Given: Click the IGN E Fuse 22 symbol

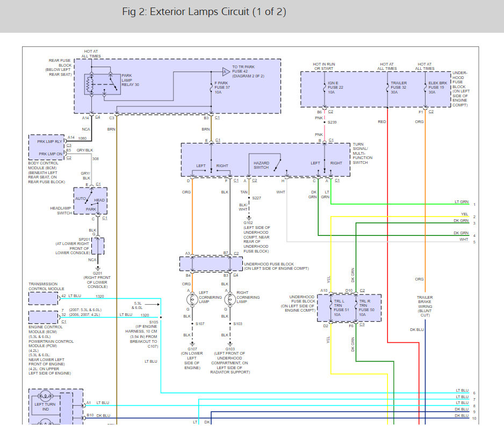Looking at the screenshot, I should tap(323, 88).
